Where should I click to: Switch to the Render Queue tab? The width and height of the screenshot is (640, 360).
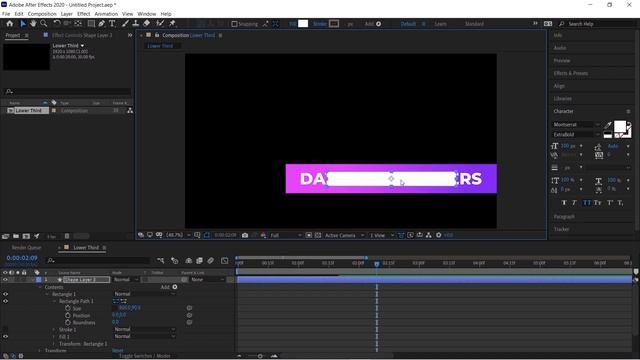[x=26, y=247]
